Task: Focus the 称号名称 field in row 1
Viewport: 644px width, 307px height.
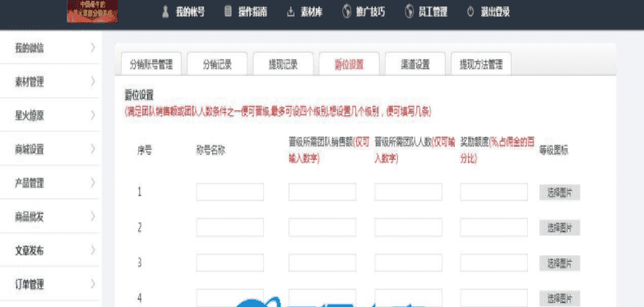Action: (230, 192)
